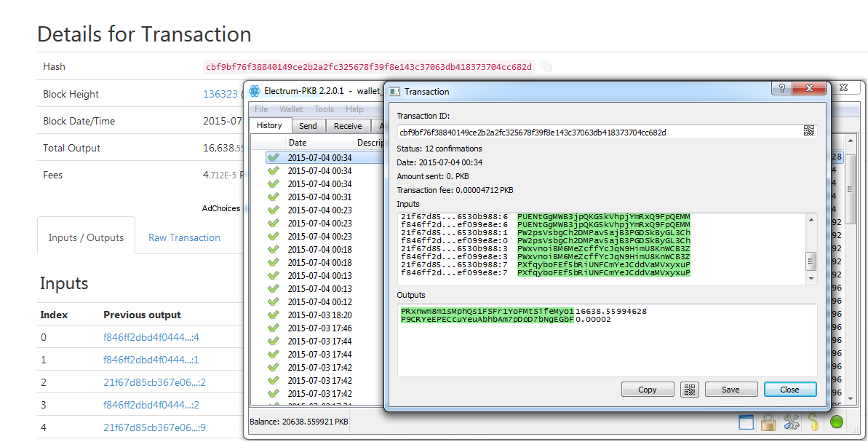
Task: View wallet seed using the seed icon
Action: click(x=813, y=422)
